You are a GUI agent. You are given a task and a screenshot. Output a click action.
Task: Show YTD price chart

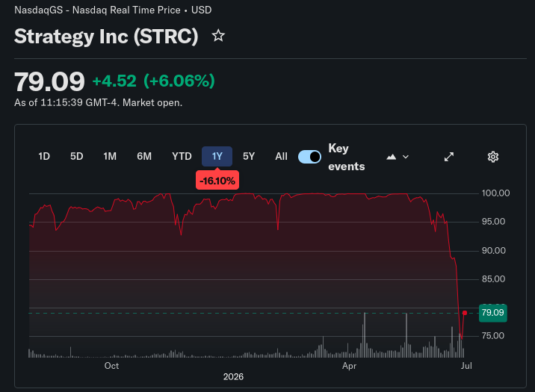tap(182, 157)
